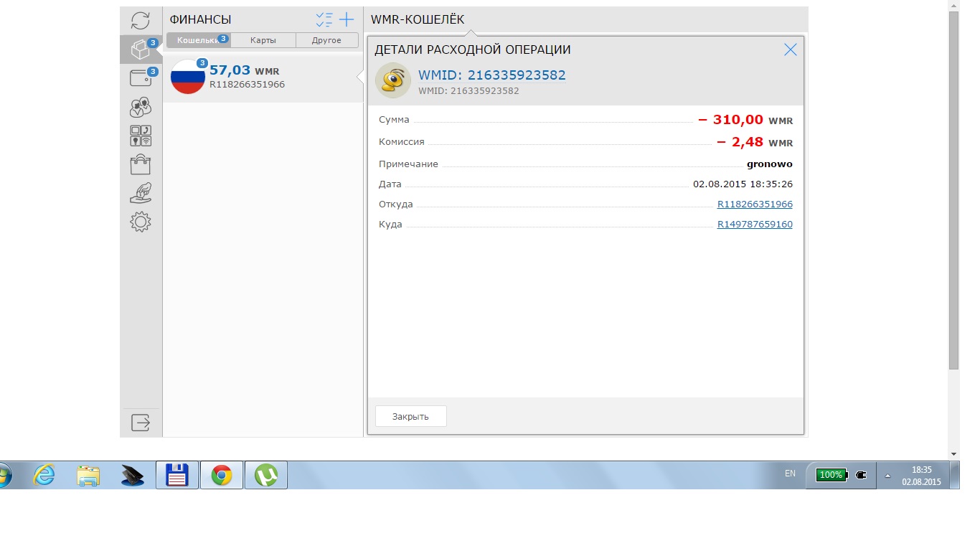
Task: Click the date 02.08.2015 18:35:26
Action: pos(743,184)
